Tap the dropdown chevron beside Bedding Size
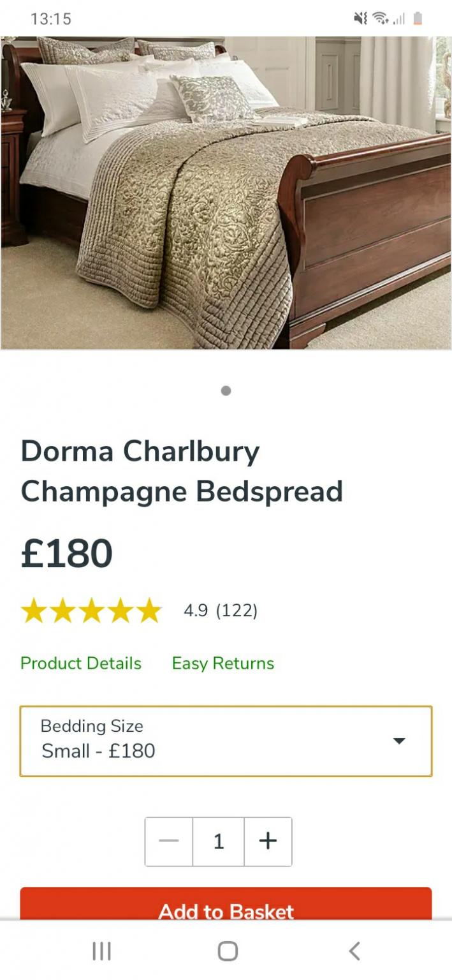The image size is (452, 980). coord(399,740)
